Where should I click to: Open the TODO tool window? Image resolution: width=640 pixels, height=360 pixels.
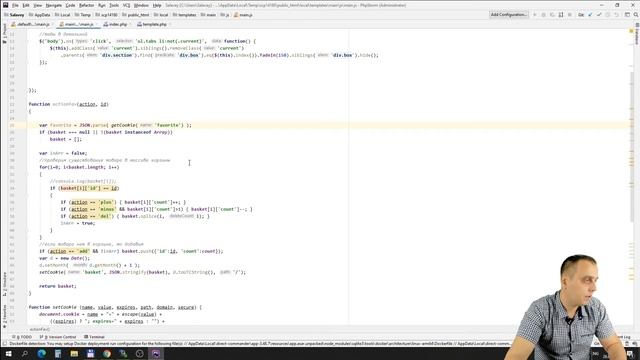pos(22,337)
